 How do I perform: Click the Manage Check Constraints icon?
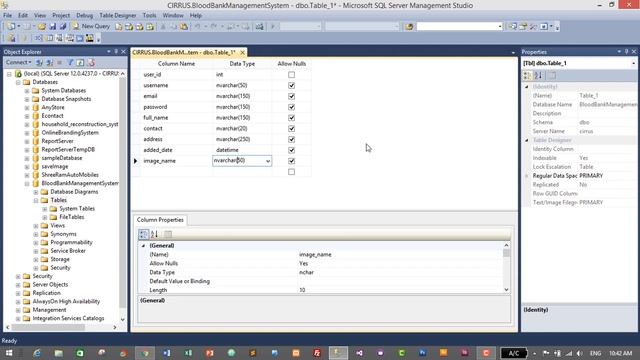click(x=80, y=38)
